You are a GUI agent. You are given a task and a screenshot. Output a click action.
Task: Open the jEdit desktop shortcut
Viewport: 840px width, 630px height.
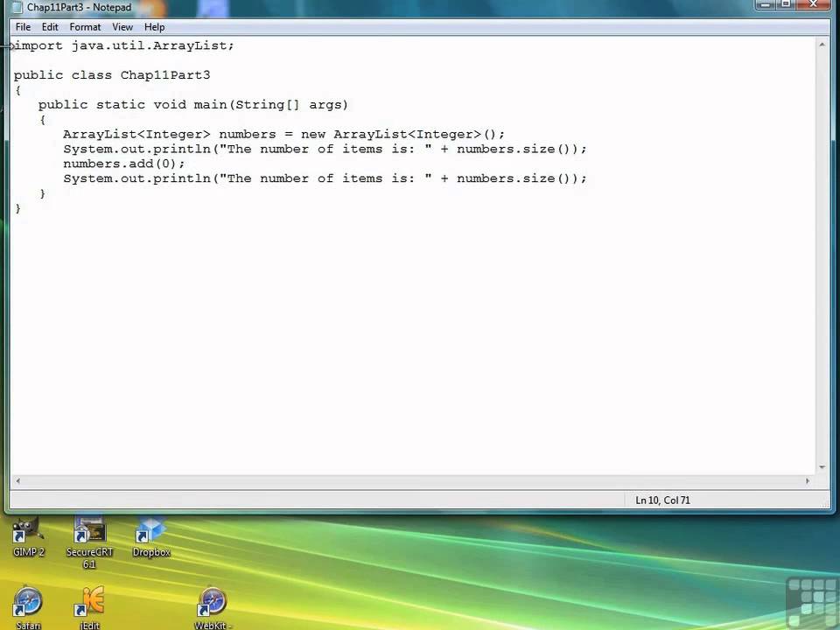click(x=89, y=608)
